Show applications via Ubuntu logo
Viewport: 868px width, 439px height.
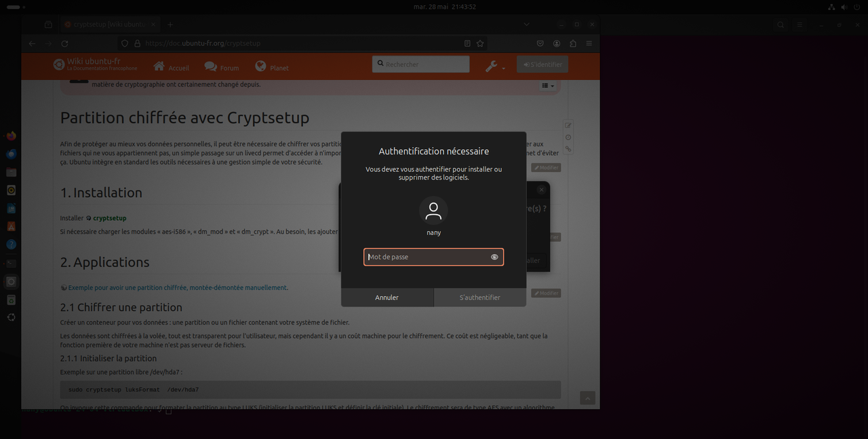click(x=11, y=317)
